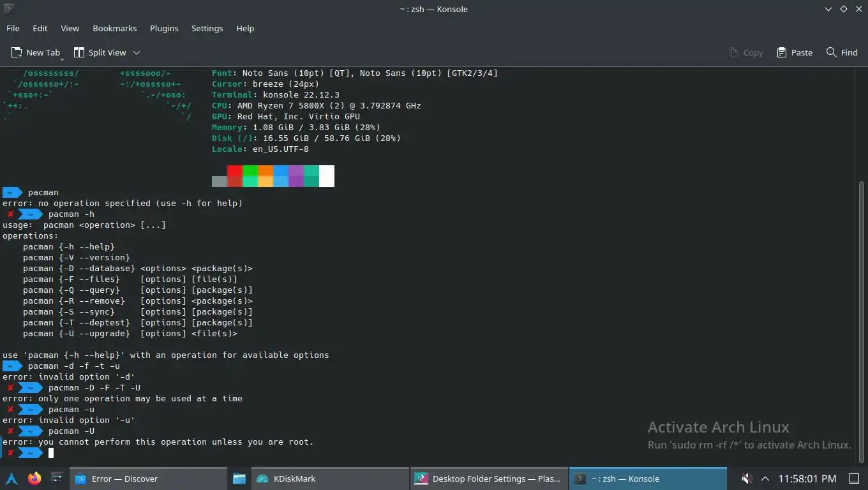Click the Paste toolbar button
Image resolution: width=868 pixels, height=490 pixels.
tap(795, 52)
